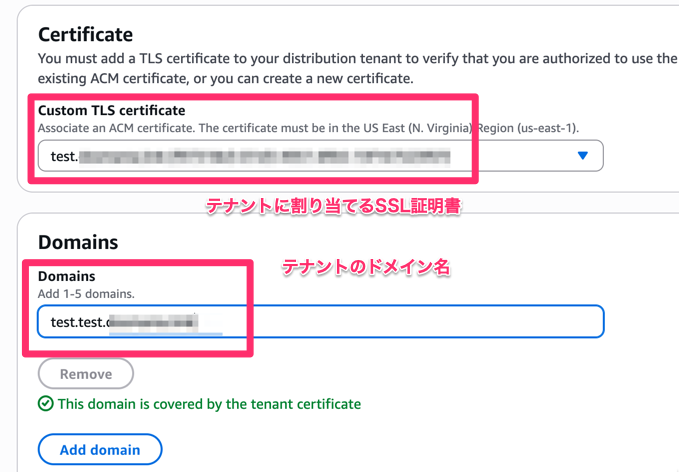Click the Domains section heading

pyautogui.click(x=78, y=241)
